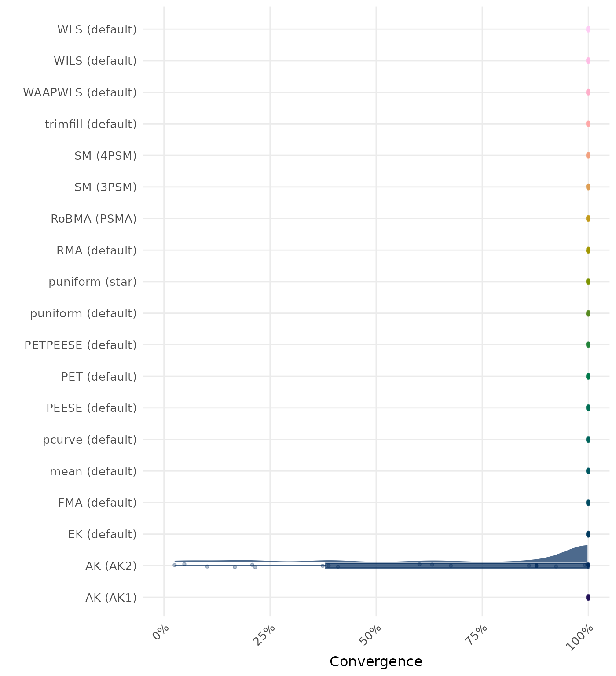Select the RMA (default) data point

coord(588,250)
